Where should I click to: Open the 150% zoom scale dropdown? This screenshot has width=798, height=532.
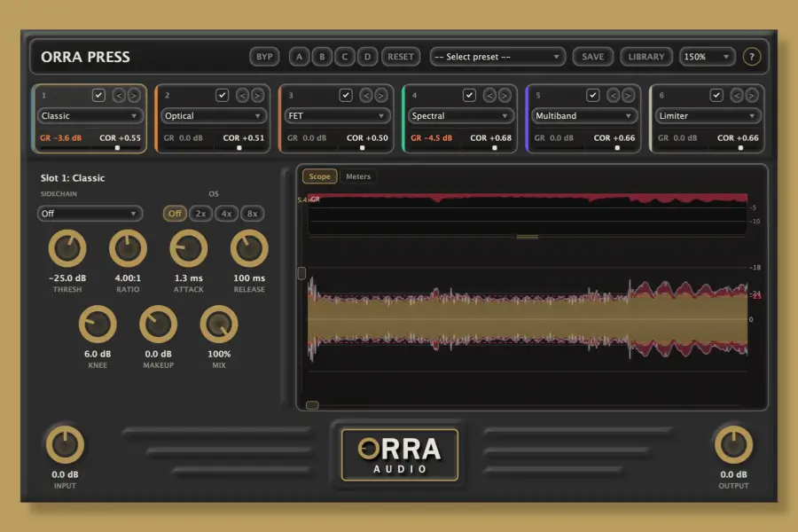[x=707, y=57]
